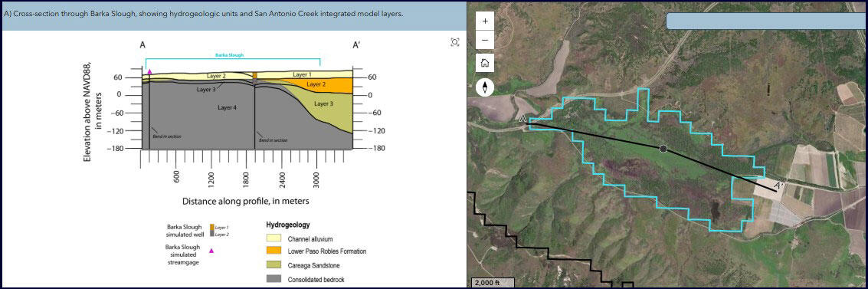Select the Consolidated bedrock legend swatch
The image size is (868, 289).
tap(274, 279)
